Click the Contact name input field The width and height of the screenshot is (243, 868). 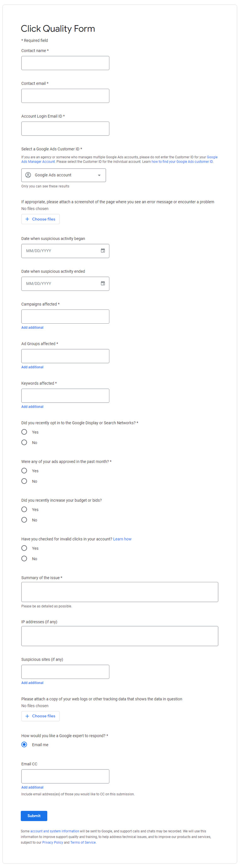click(65, 63)
